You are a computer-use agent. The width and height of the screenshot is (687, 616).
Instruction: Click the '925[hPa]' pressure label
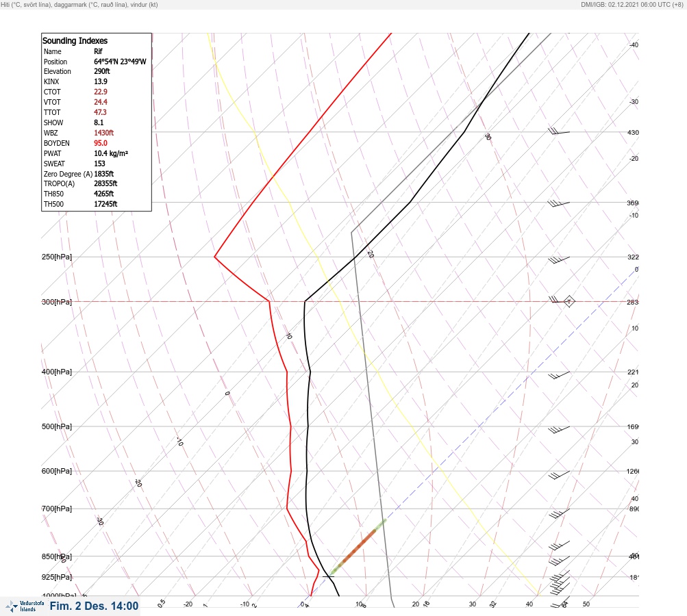coord(57,577)
